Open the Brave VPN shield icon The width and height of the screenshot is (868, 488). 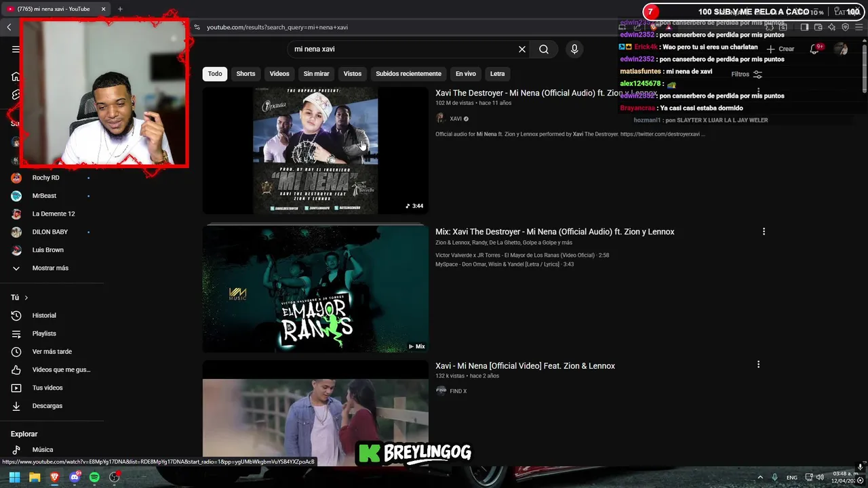(845, 27)
